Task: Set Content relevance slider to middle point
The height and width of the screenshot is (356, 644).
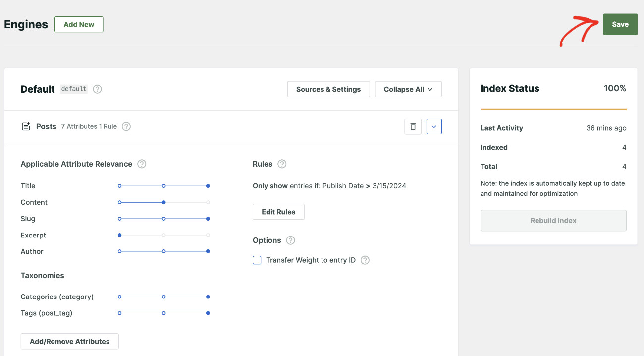Action: click(164, 202)
